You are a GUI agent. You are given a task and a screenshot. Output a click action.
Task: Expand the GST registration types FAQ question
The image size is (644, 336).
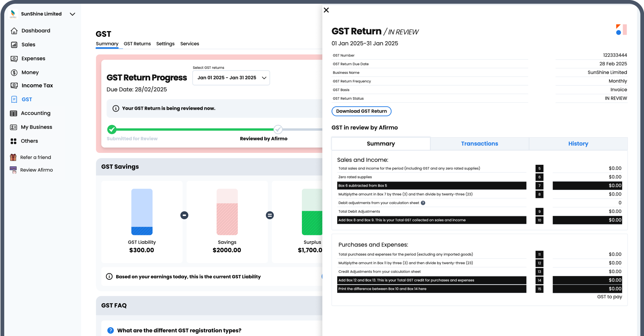pos(179,330)
